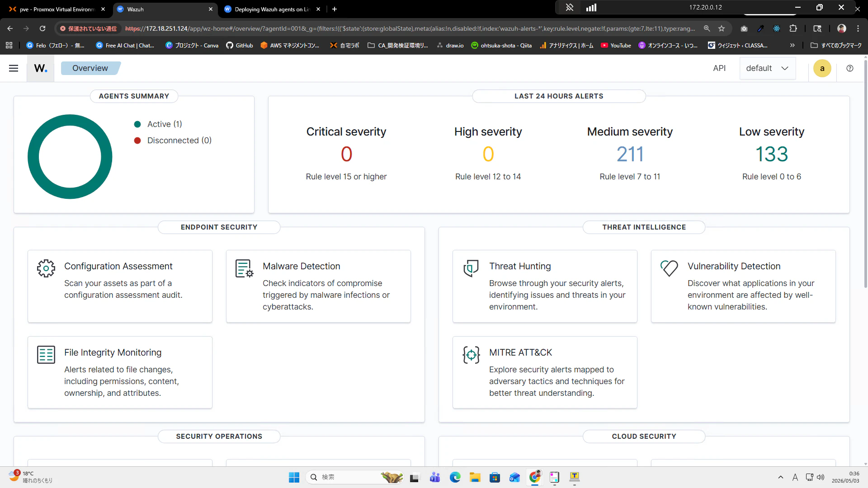Viewport: 868px width, 488px height.
Task: Open the taskbar clock and date
Action: tap(845, 477)
